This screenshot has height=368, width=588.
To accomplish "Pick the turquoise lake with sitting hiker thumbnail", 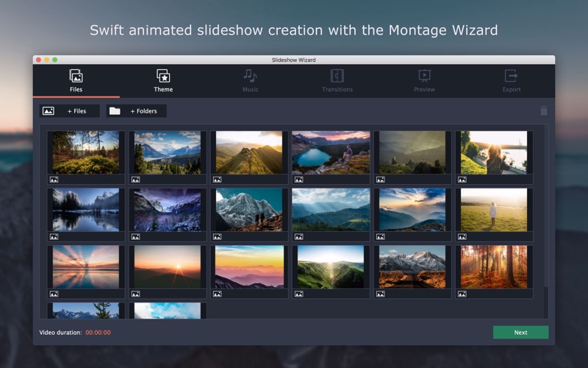I will (x=331, y=152).
